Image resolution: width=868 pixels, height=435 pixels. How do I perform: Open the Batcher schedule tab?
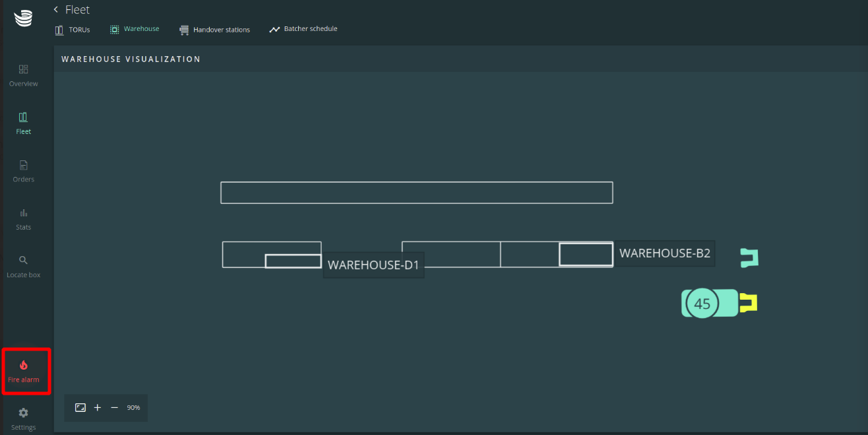click(303, 29)
